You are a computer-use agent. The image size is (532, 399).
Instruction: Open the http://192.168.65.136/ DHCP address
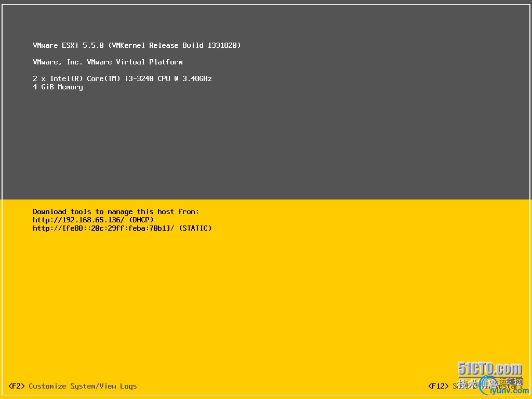coord(94,220)
